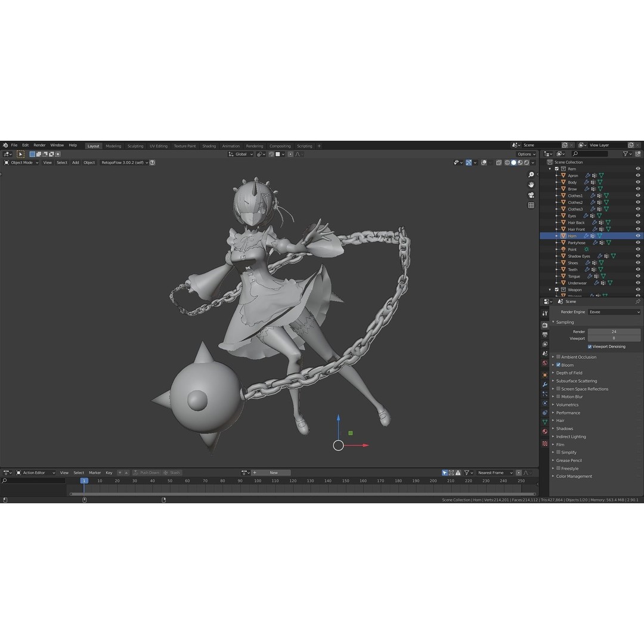The image size is (644, 644).
Task: Enable the Simplify checkbox
Action: [558, 452]
